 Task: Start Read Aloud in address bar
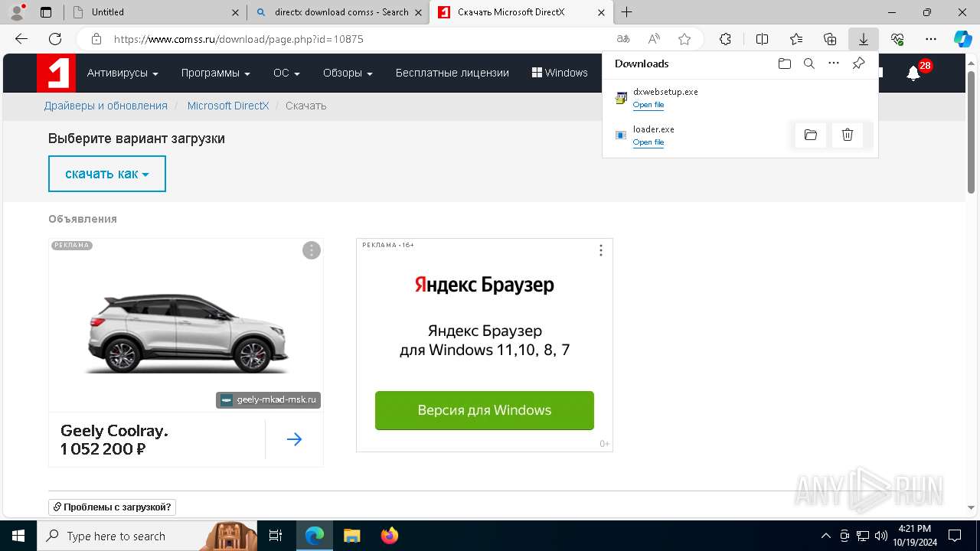point(654,39)
